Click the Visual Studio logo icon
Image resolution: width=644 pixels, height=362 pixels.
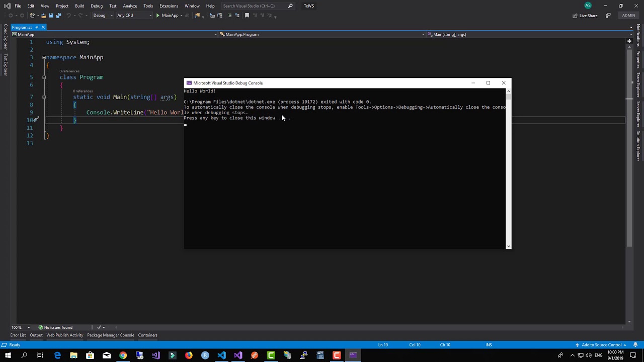tap(7, 6)
